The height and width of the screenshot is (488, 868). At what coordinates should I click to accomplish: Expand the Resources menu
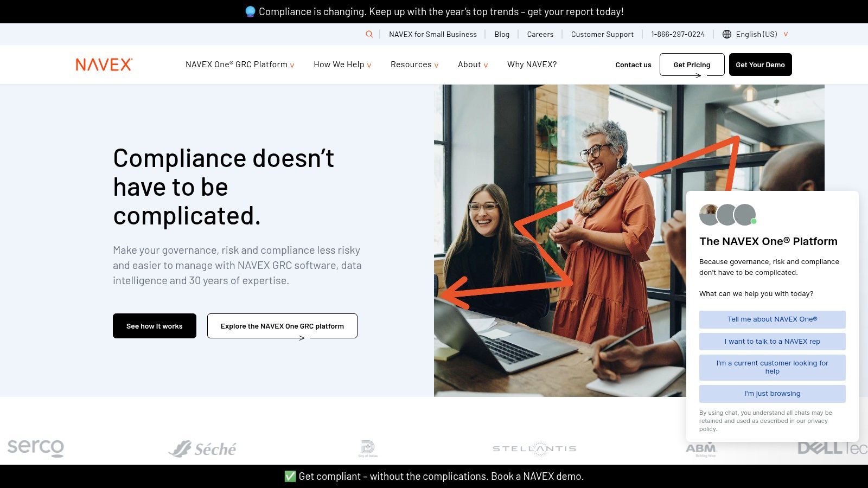[414, 65]
